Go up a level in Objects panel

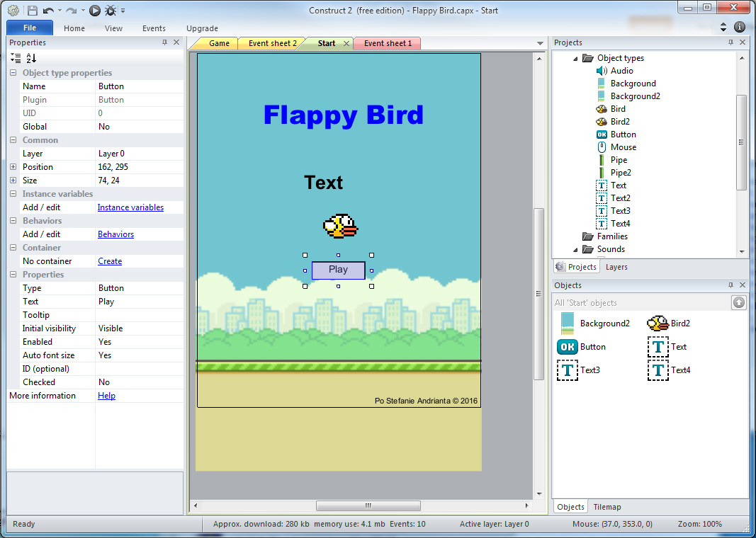pyautogui.click(x=739, y=302)
